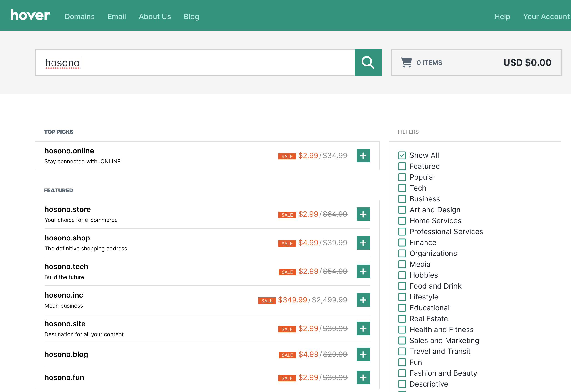Viewport: 571px width, 392px height.
Task: Add hosono.blog to cart with plus button
Action: click(x=363, y=354)
